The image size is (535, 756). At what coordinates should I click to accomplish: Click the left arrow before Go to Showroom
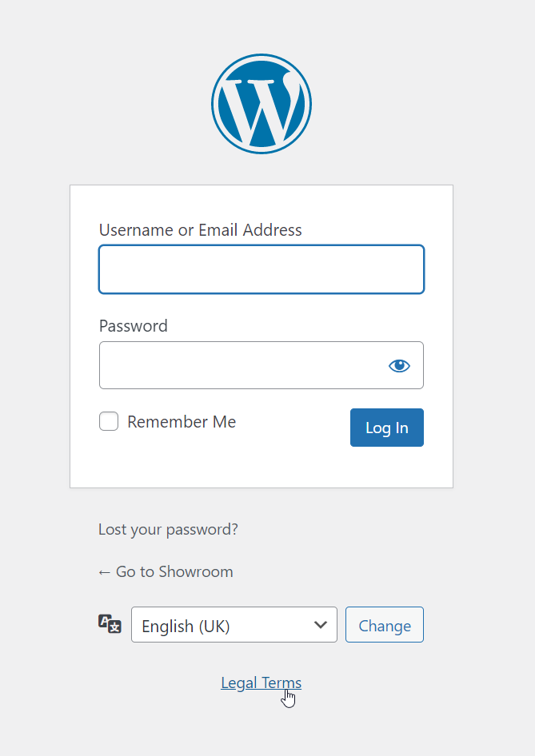pos(104,572)
